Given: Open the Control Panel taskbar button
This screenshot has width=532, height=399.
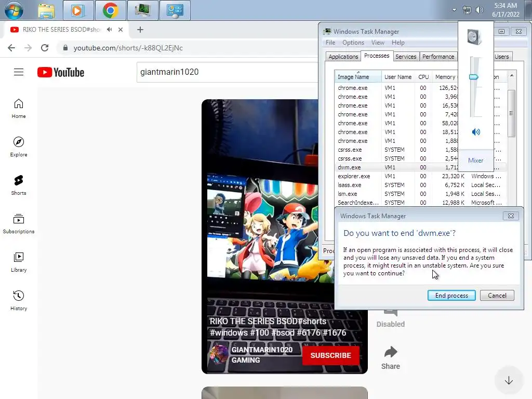Looking at the screenshot, I should click(175, 10).
